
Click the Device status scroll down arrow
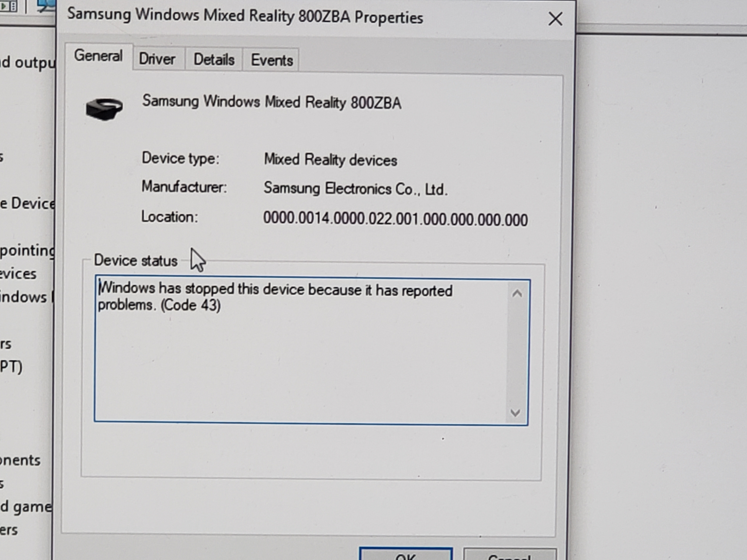(x=515, y=412)
